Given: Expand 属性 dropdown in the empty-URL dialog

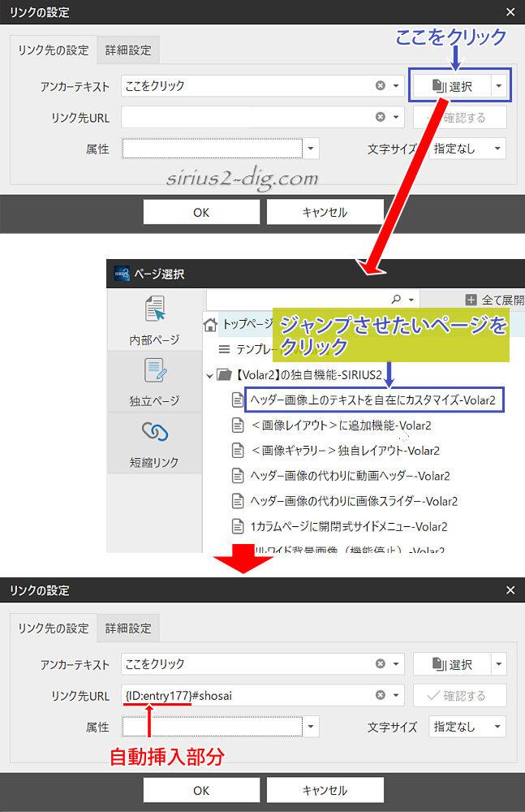Looking at the screenshot, I should [312, 149].
